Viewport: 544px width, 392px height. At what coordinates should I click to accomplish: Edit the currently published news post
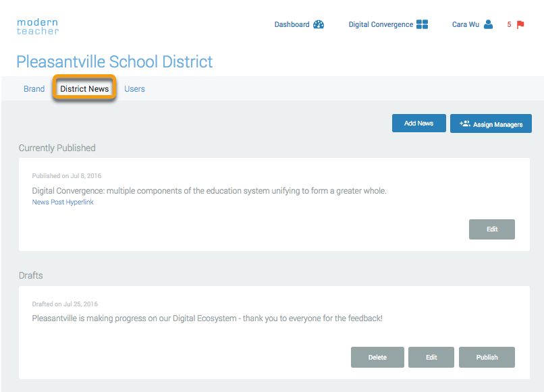click(x=491, y=229)
